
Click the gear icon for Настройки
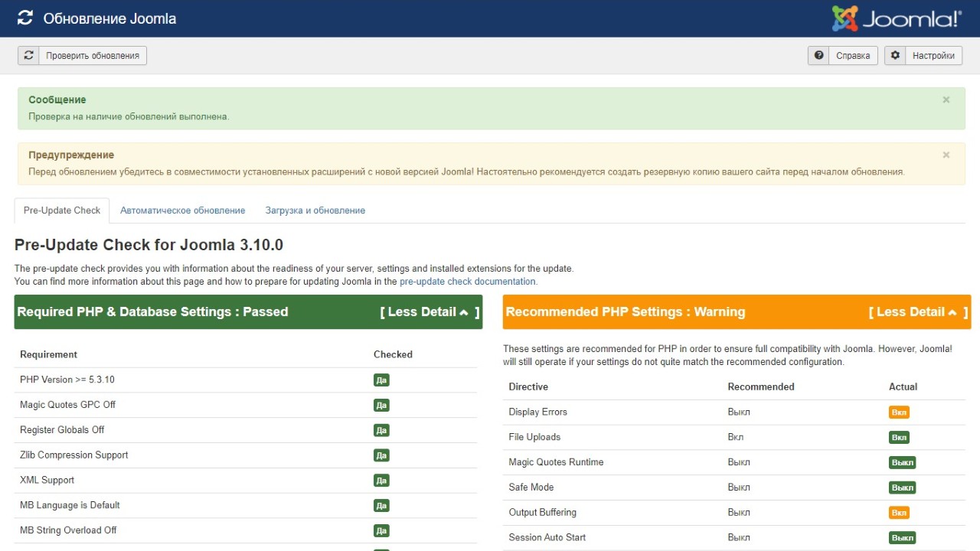point(895,56)
